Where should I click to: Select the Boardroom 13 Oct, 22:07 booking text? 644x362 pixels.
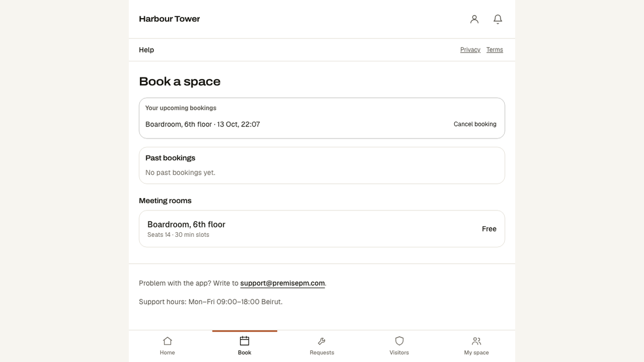click(203, 125)
